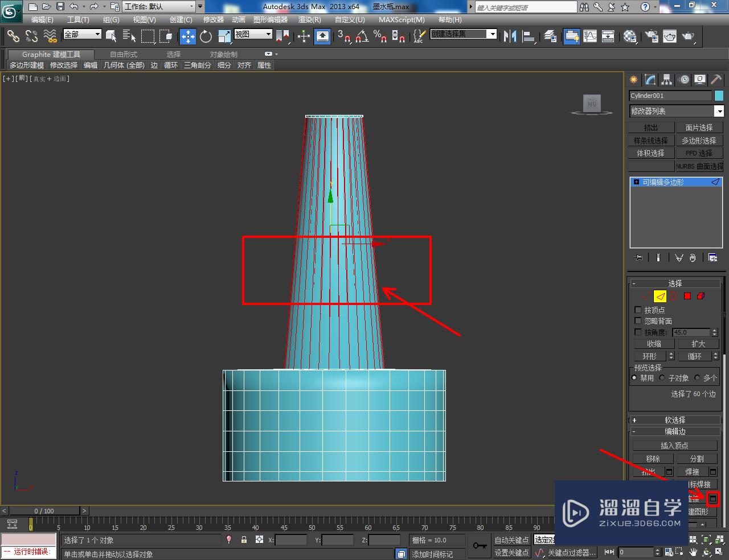The height and width of the screenshot is (560, 729).
Task: Open the Material Editor icon
Action: (x=630, y=36)
